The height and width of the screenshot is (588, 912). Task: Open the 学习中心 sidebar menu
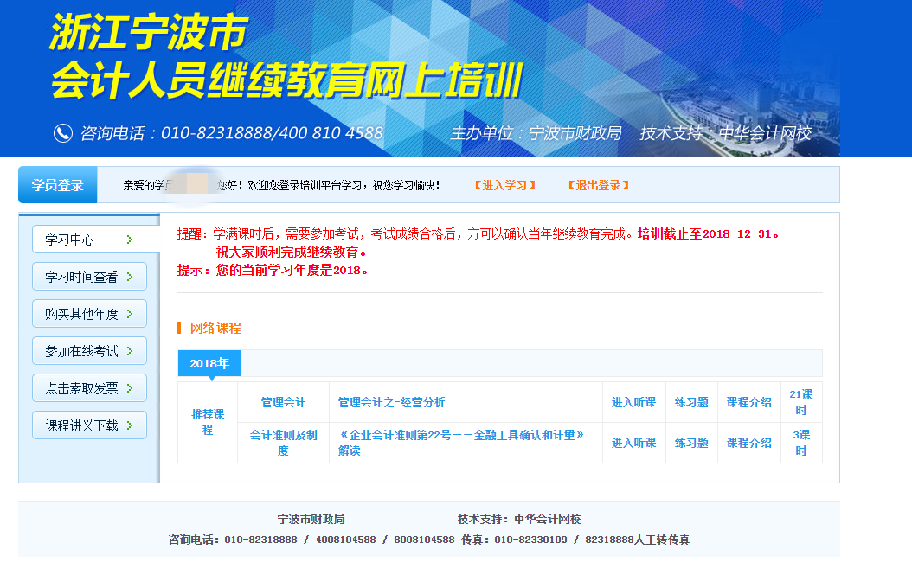tap(70, 240)
